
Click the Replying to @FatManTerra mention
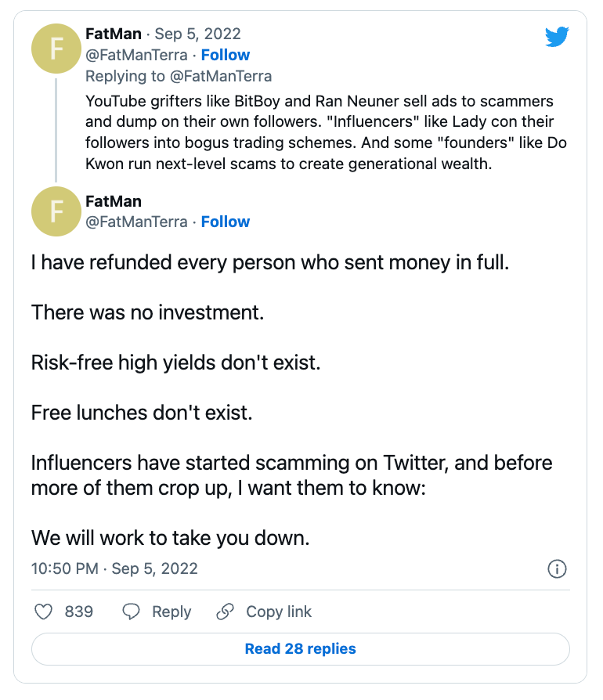click(221, 76)
